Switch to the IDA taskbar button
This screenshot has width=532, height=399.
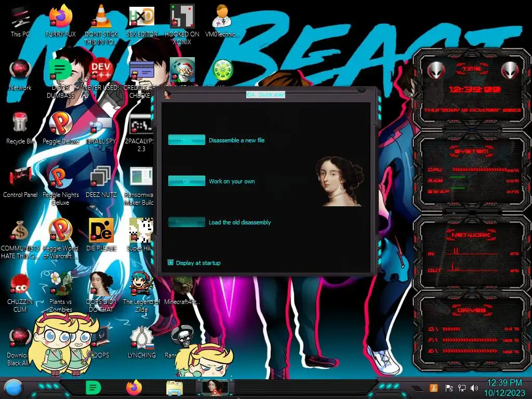pos(215,388)
